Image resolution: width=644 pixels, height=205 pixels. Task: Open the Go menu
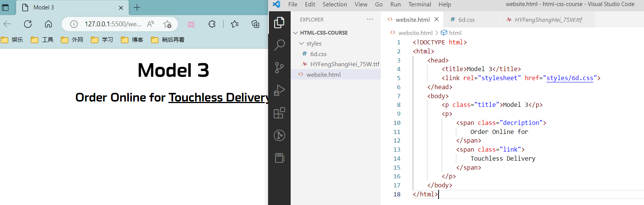tap(379, 5)
